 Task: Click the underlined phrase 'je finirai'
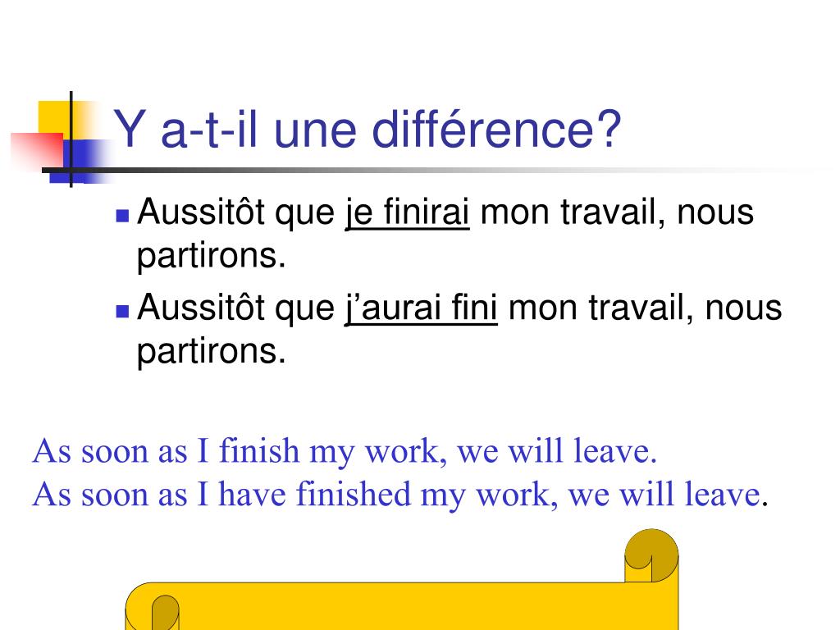click(407, 212)
